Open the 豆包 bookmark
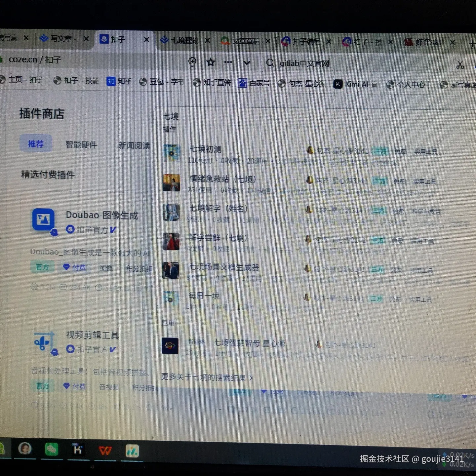The width and height of the screenshot is (476, 476). point(162,82)
